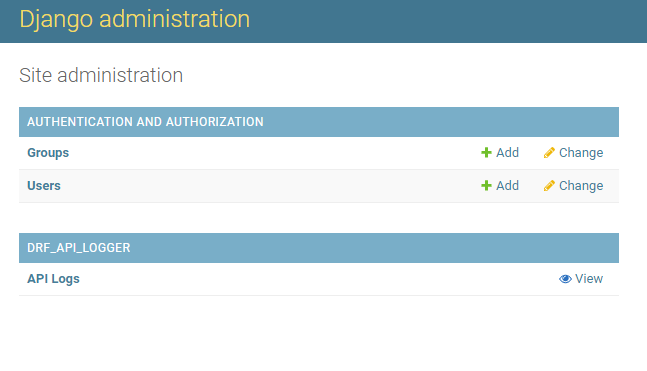
Task: Click the blank middle of the Users row
Action: (x=268, y=186)
